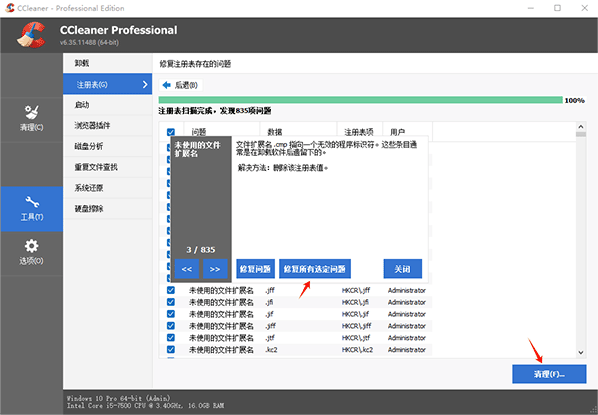Click the HKCR\.kc2 registry key cell
This screenshot has width=598, height=415.
(x=357, y=349)
